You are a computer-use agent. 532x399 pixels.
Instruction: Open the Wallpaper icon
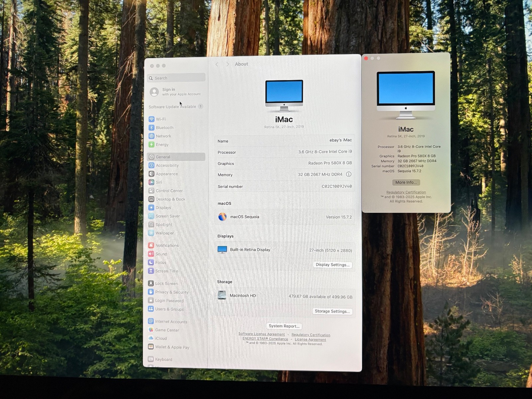(151, 233)
